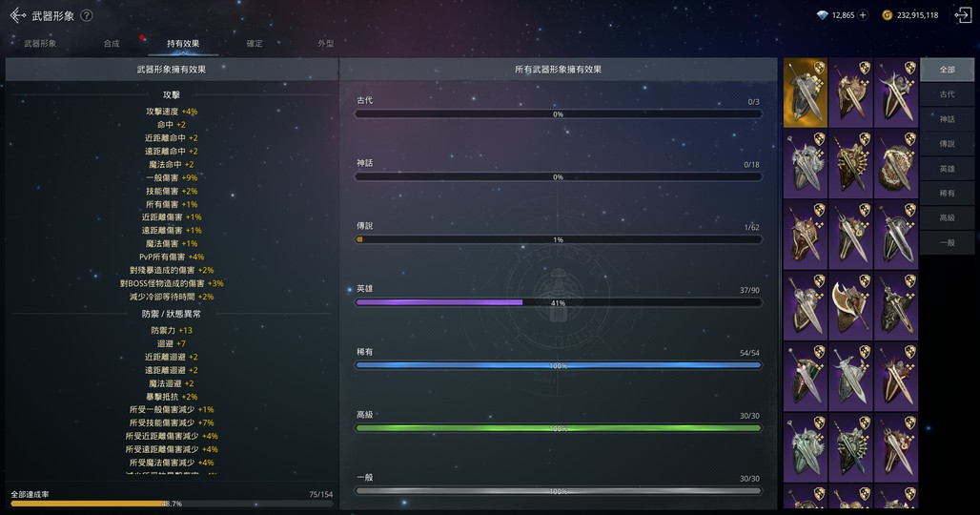This screenshot has height=515, width=980.
Task: Select the battle axe weapon card
Action: click(x=849, y=305)
